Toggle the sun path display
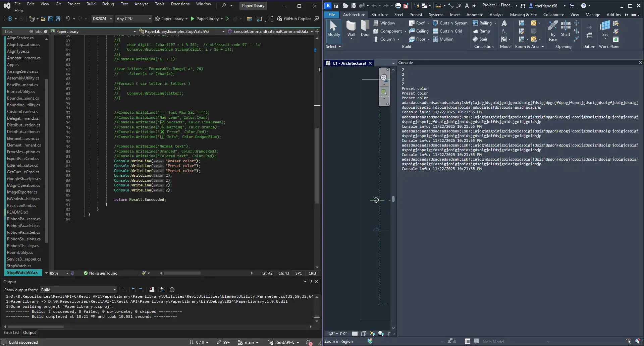 pos(372,334)
